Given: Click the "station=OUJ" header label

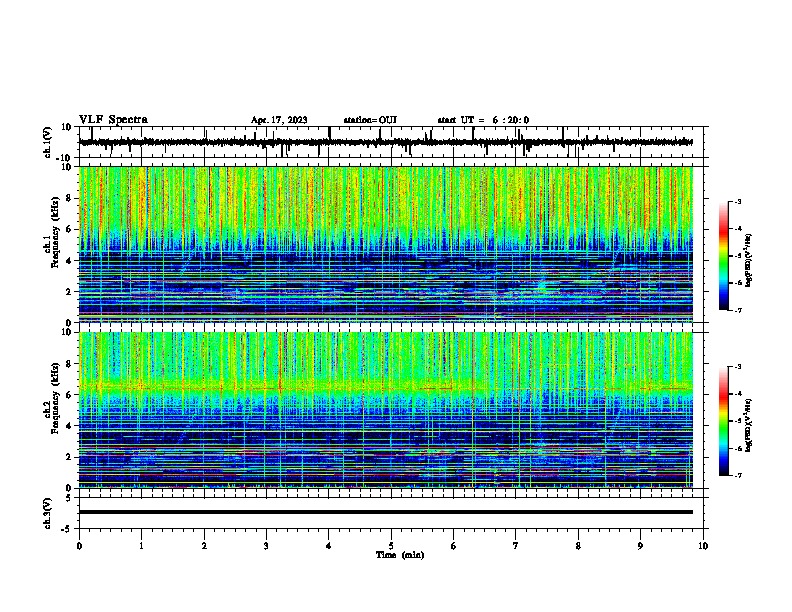Looking at the screenshot, I should pos(370,120).
